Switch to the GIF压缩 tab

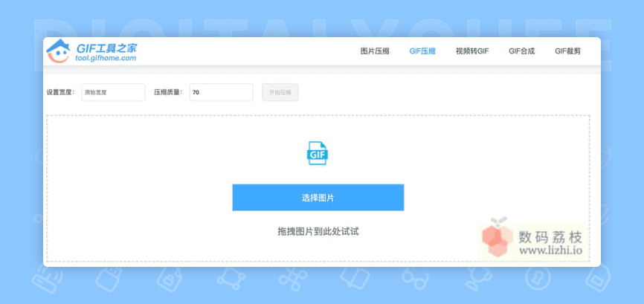click(422, 51)
